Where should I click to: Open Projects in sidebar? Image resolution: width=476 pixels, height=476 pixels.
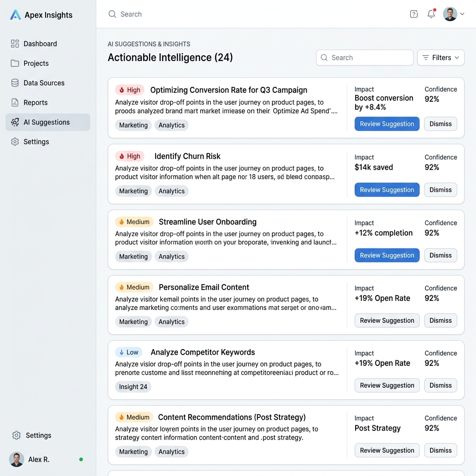(x=48, y=63)
